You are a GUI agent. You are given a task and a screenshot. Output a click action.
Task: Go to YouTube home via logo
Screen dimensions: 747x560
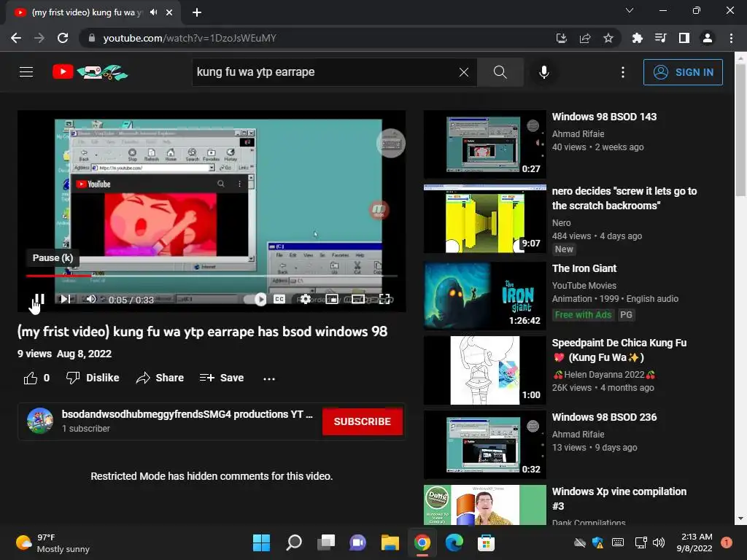point(90,72)
